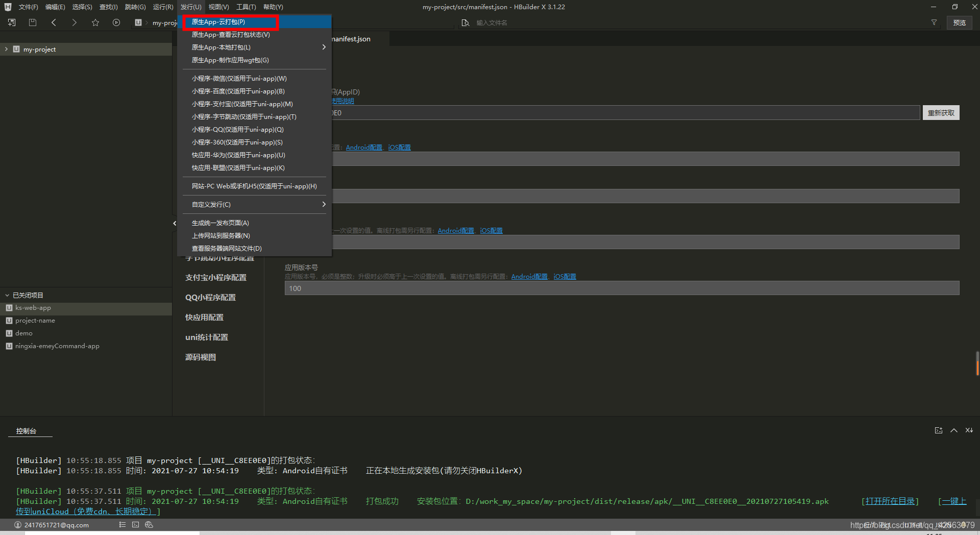Click the filter funnel icon in the toolbar
The height and width of the screenshot is (535, 980).
pyautogui.click(x=934, y=22)
